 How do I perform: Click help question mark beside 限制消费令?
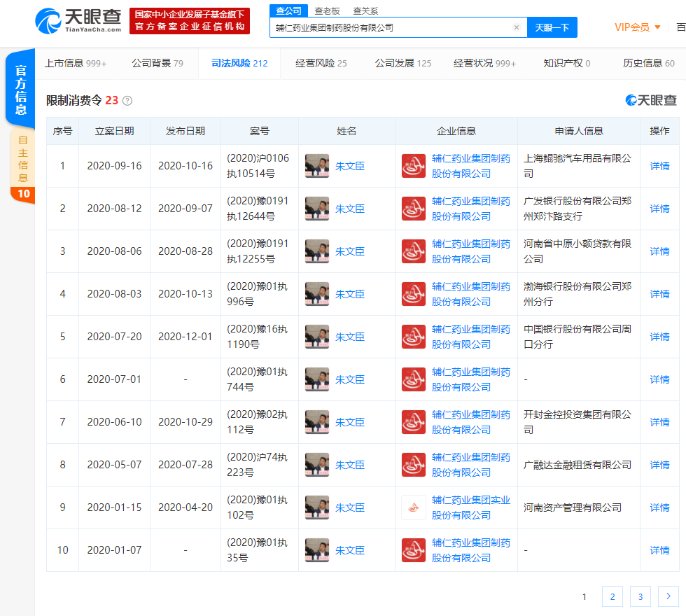click(127, 101)
